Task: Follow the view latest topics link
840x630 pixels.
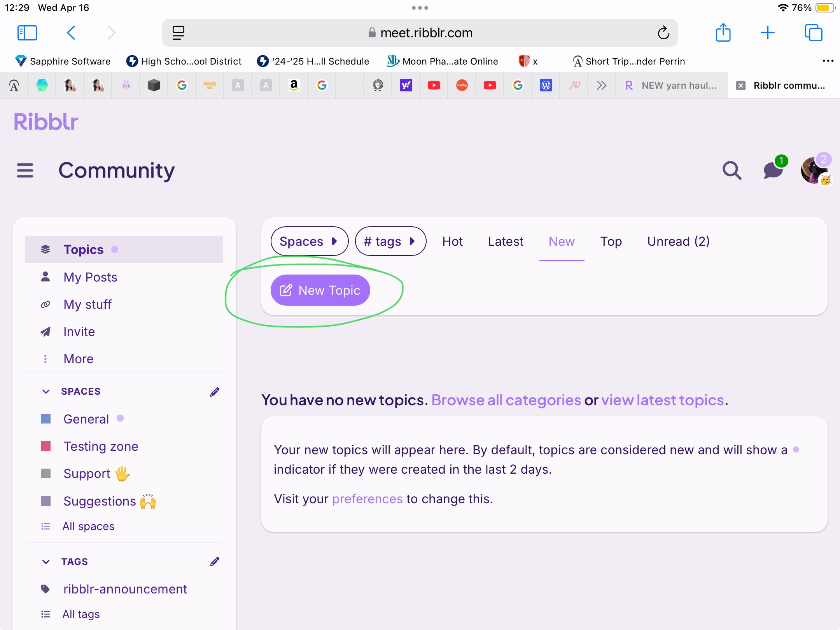Action: (663, 400)
